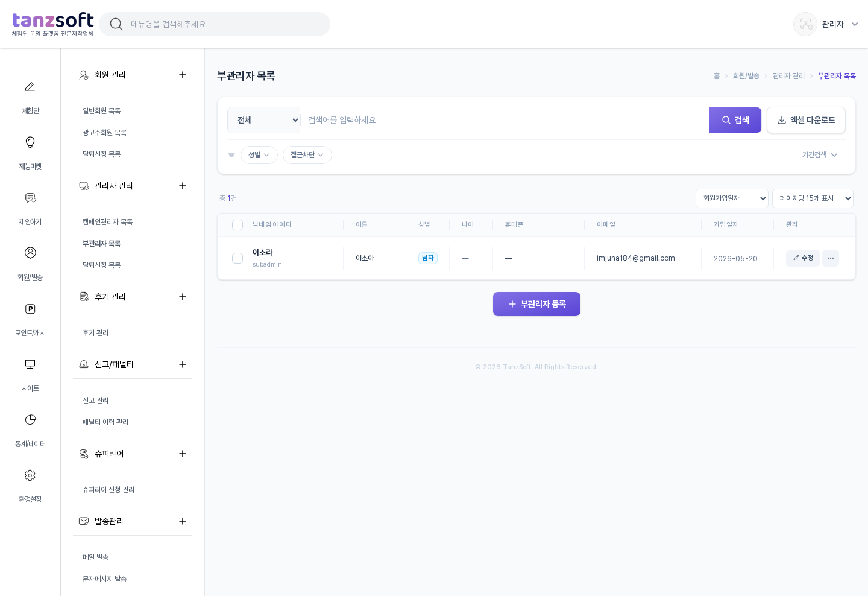This screenshot has height=596, width=868.
Task: Click the 회원/발송 breadcrumb link
Action: (x=746, y=76)
